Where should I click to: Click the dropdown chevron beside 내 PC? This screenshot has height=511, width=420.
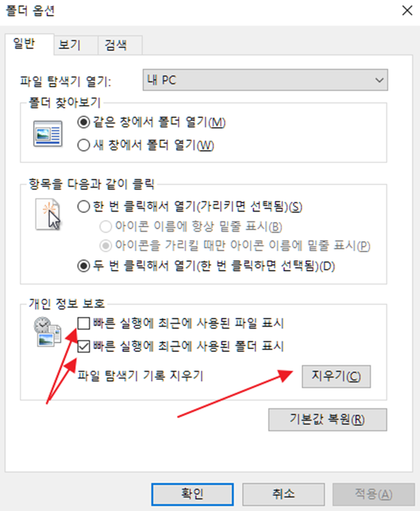[379, 80]
